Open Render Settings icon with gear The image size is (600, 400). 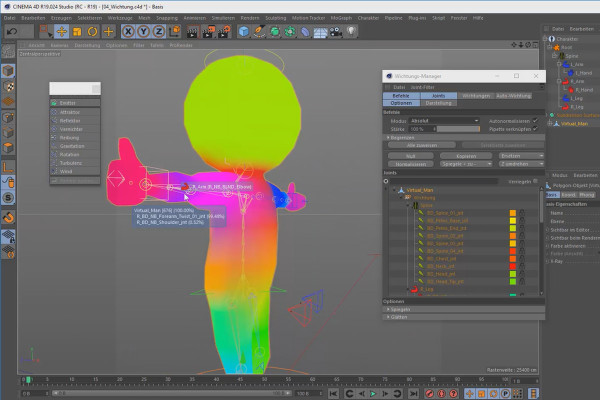[x=224, y=31]
